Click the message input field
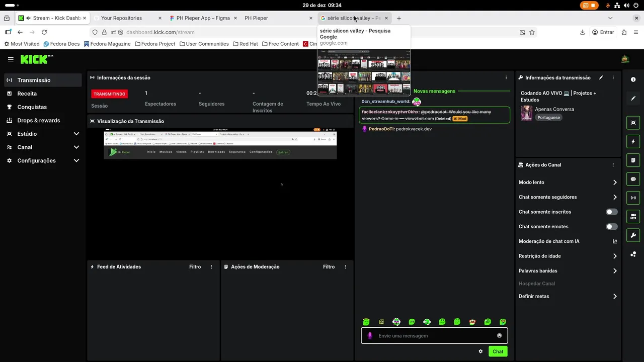The width and height of the screenshot is (644, 362). click(434, 336)
